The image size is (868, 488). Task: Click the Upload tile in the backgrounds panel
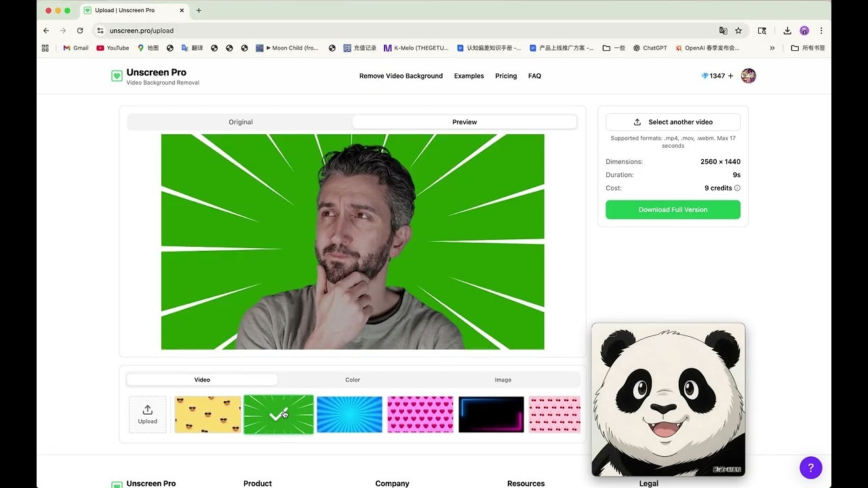(x=147, y=414)
